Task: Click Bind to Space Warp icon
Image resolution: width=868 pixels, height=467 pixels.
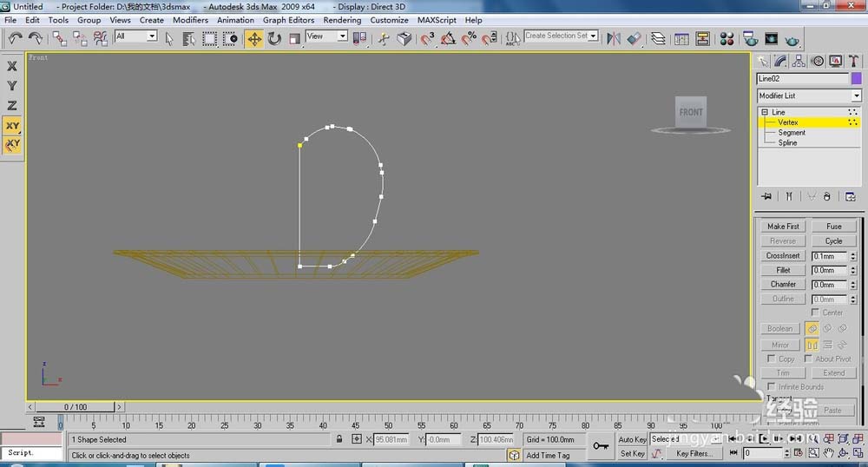Action: click(100, 38)
